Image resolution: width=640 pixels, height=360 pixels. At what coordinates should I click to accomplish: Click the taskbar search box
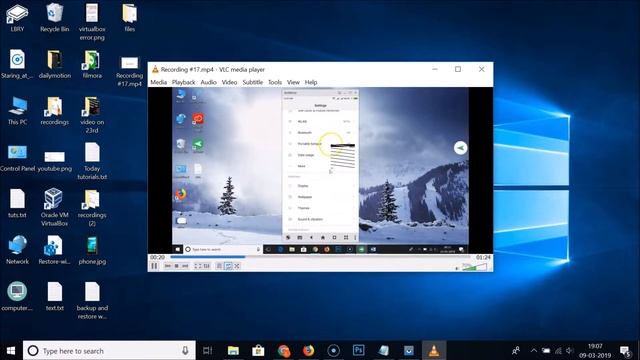coord(109,351)
